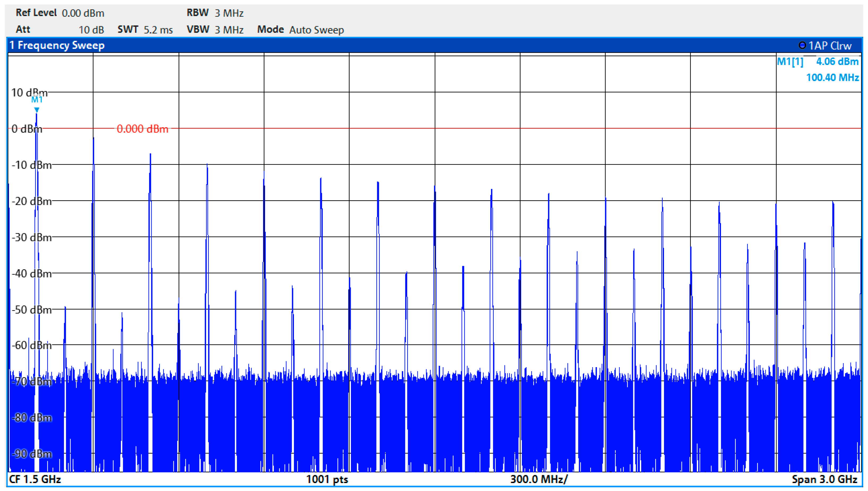This screenshot has height=491, width=868.
Task: Click the trace indicator circle beside 1AP Clrw
Action: 802,45
